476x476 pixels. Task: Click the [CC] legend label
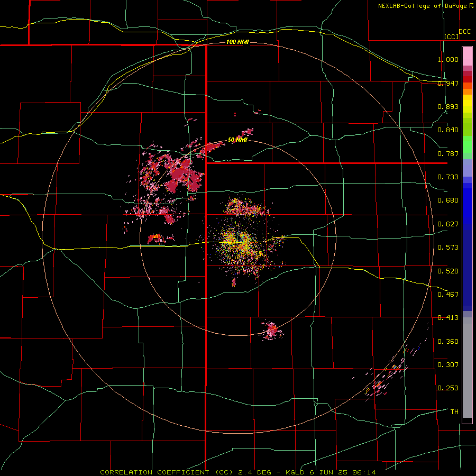452,36
